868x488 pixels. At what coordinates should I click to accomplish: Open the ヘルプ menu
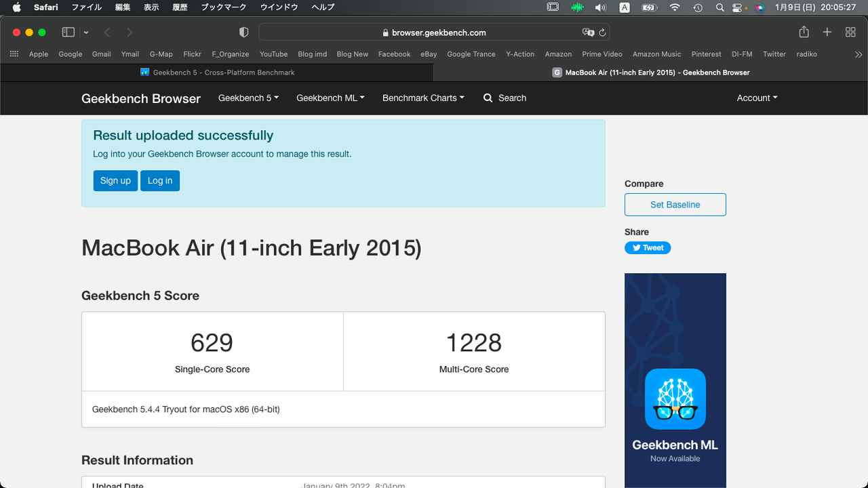point(323,7)
